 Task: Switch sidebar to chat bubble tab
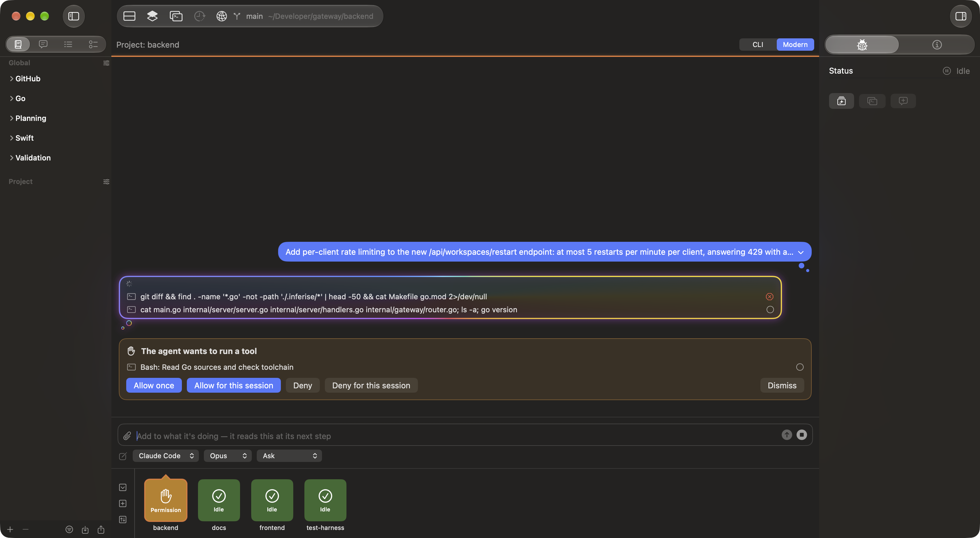pyautogui.click(x=43, y=45)
